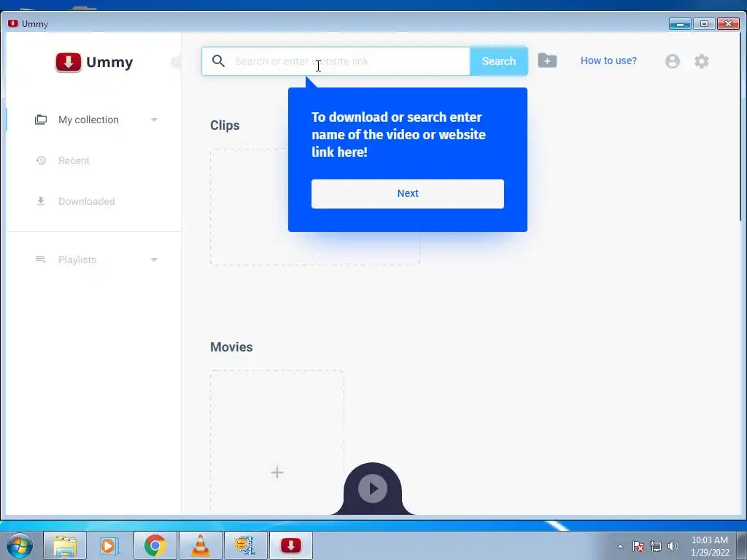
Task: Click the volume speaker tray icon
Action: tap(673, 546)
